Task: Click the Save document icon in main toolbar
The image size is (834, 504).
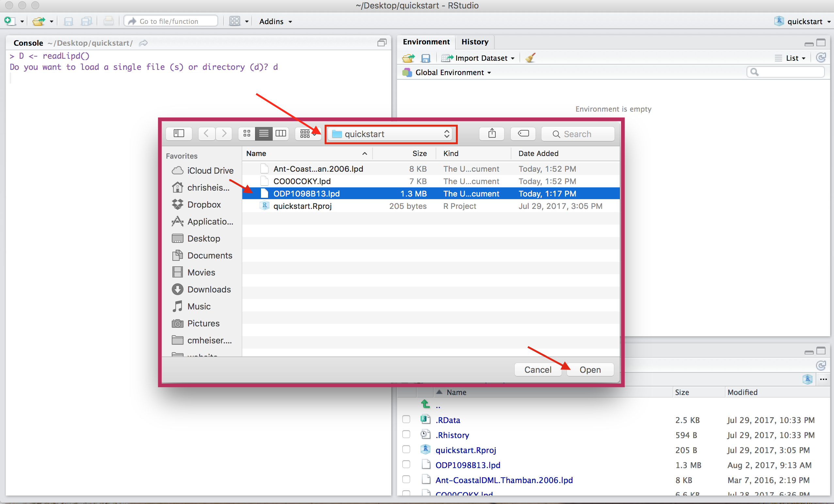Action: coord(68,21)
